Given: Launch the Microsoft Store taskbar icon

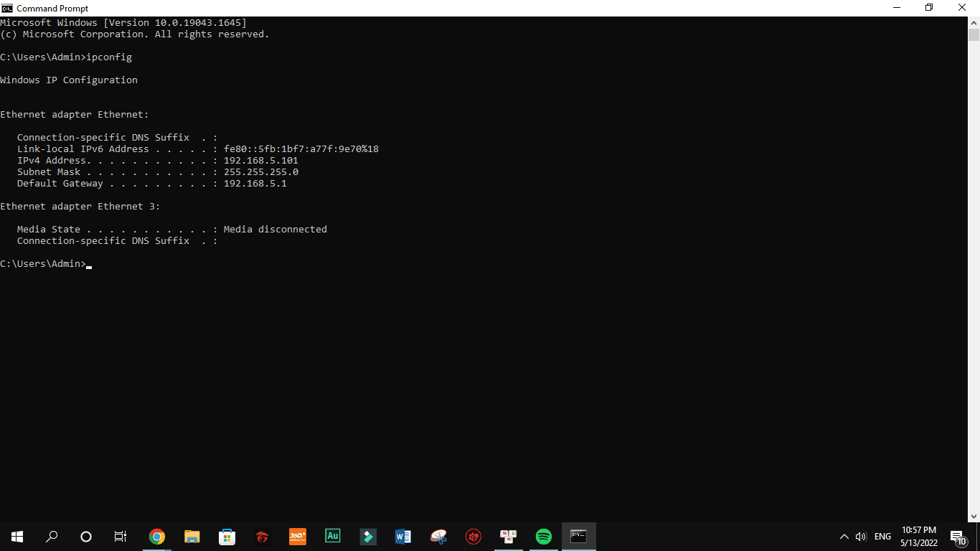Looking at the screenshot, I should (x=227, y=536).
